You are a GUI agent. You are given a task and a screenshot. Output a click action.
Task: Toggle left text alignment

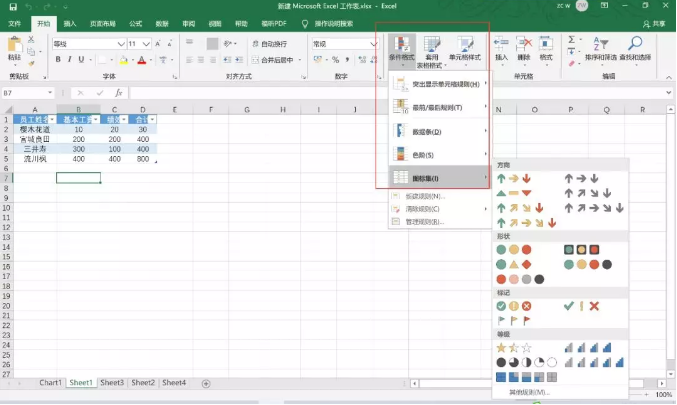(189, 60)
